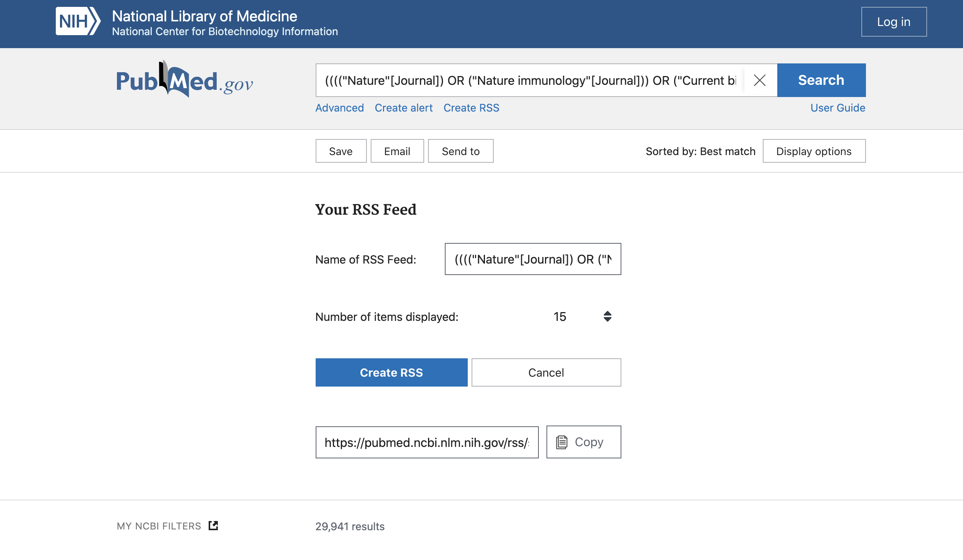The height and width of the screenshot is (560, 963).
Task: Click the PubMed.gov logo
Action: pos(185,80)
